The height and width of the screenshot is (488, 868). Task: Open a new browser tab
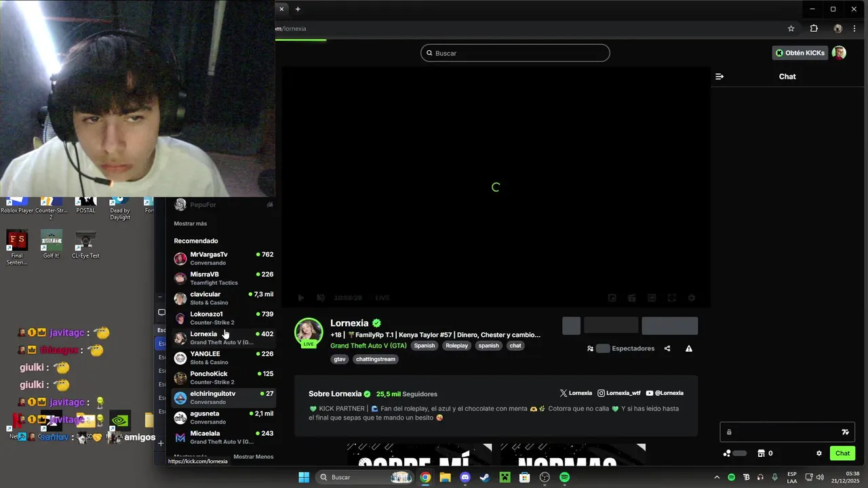click(298, 9)
